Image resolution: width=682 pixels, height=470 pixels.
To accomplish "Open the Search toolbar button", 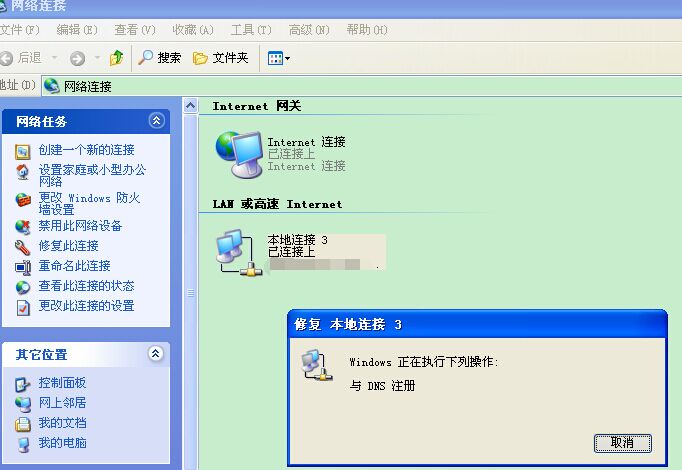I will (159, 58).
